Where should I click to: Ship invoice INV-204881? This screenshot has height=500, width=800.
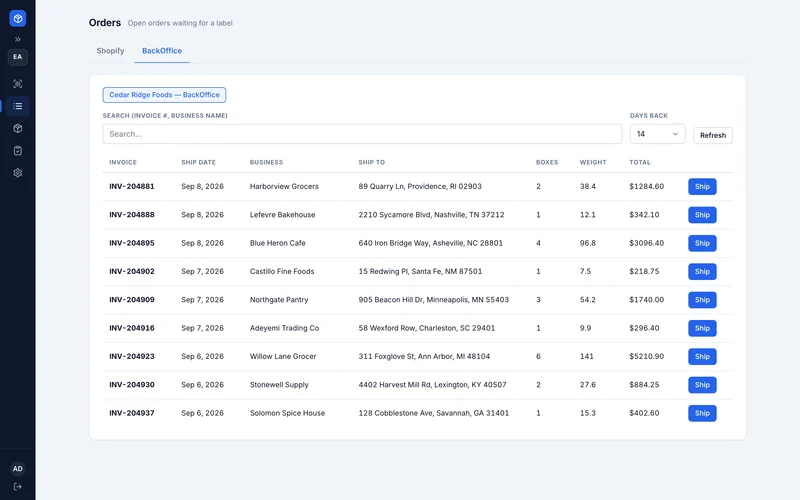702,187
